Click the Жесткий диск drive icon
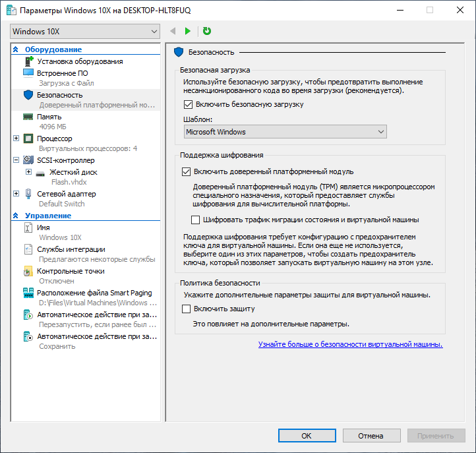The width and height of the screenshot is (476, 453). 40,174
